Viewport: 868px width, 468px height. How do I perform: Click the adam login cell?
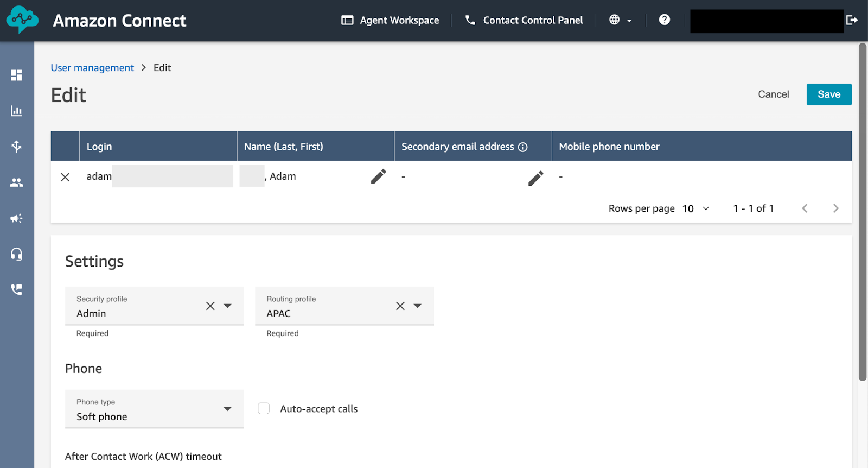(x=158, y=176)
